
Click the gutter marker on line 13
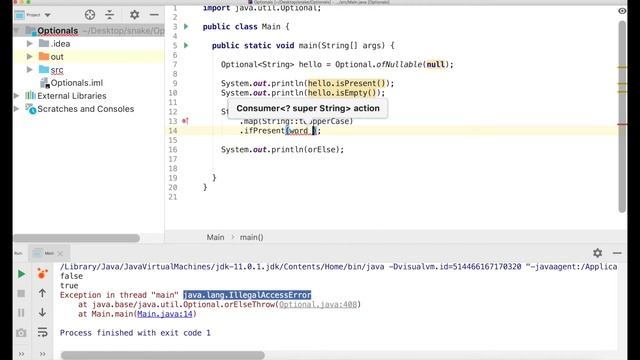(185, 121)
